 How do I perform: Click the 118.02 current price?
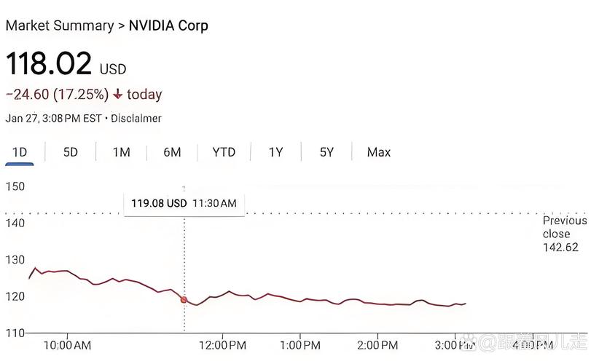click(49, 64)
